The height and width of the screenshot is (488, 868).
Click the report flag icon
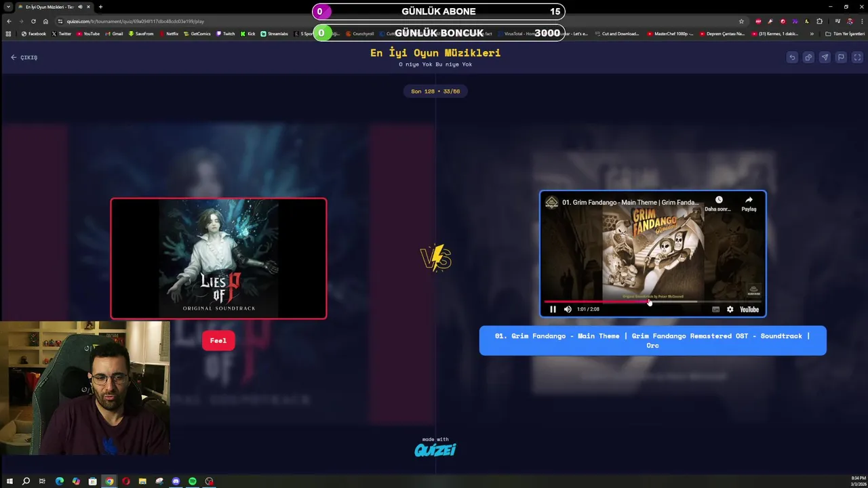click(841, 58)
